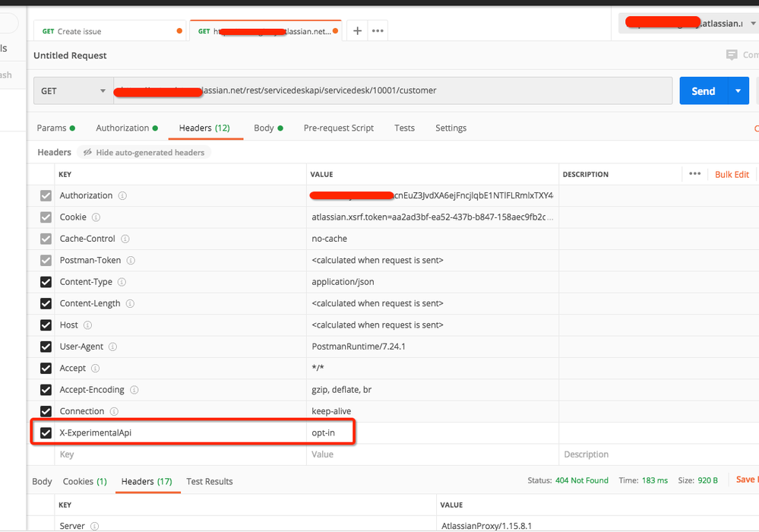Viewport: 759px width, 532px height.
Task: Click the no-cache value cell
Action: 432,239
